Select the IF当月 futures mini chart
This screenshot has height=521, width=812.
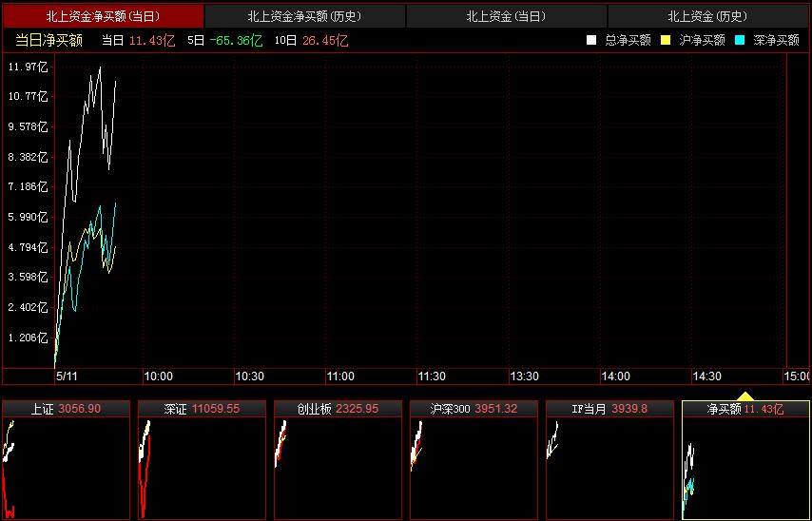[x=609, y=460]
